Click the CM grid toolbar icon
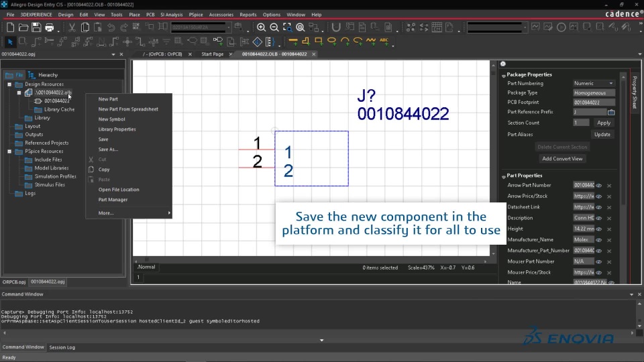 pyautogui.click(x=437, y=27)
